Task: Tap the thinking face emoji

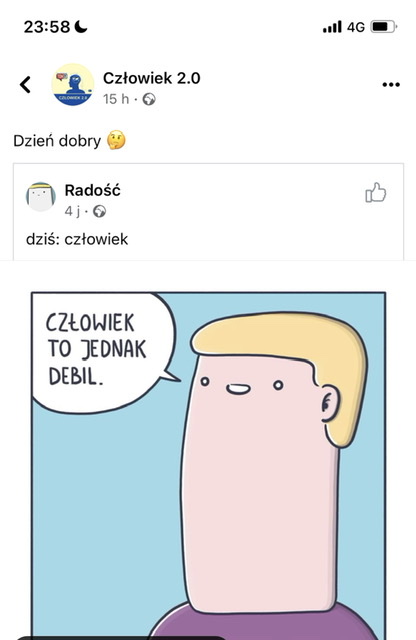Action: coord(116,140)
